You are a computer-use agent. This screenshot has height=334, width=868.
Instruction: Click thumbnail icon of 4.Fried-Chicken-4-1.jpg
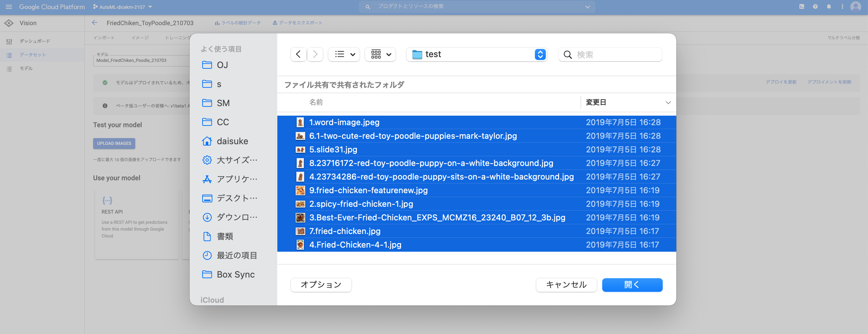tap(300, 245)
